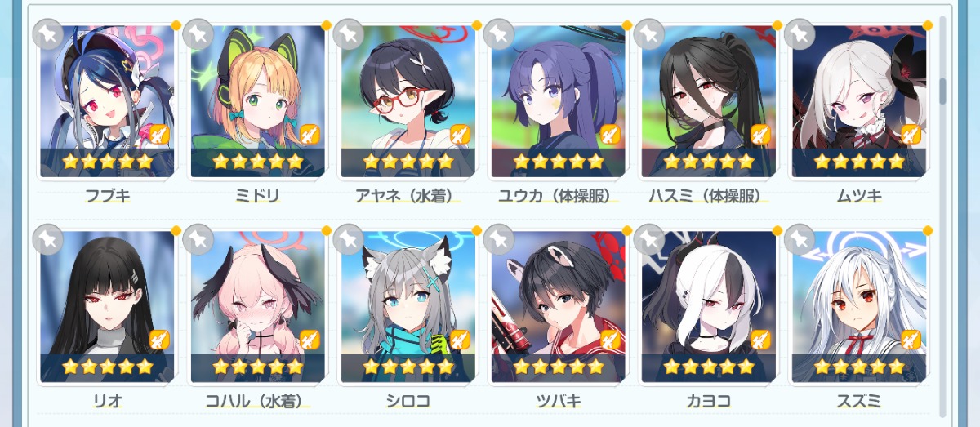This screenshot has height=427, width=980.
Task: Toggle the pin icon on ミドリ's card
Action: click(198, 34)
